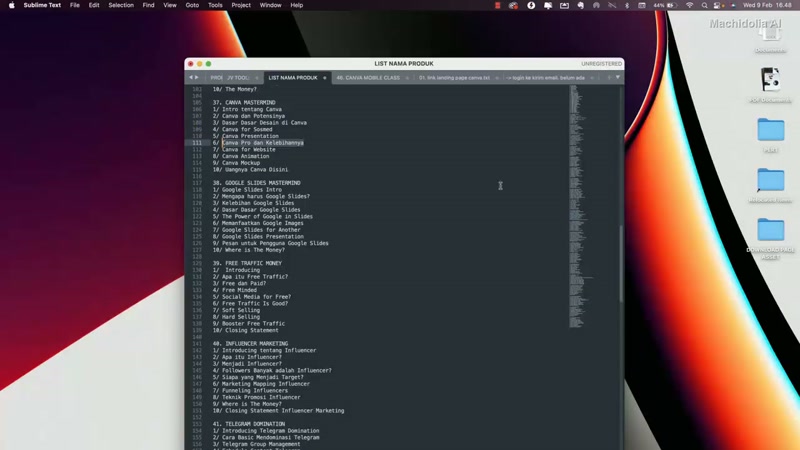The image size is (800, 450).
Task: Click the lightning bolt menu bar icon
Action: 531,5
